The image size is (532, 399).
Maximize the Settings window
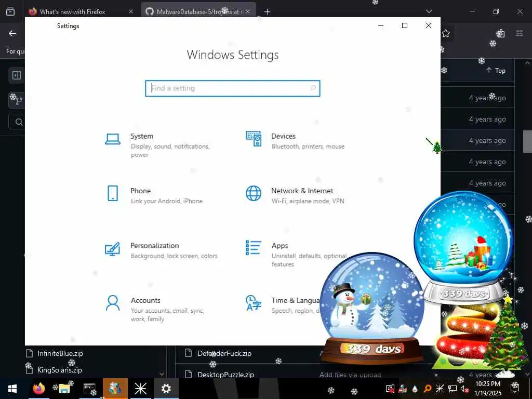(404, 26)
